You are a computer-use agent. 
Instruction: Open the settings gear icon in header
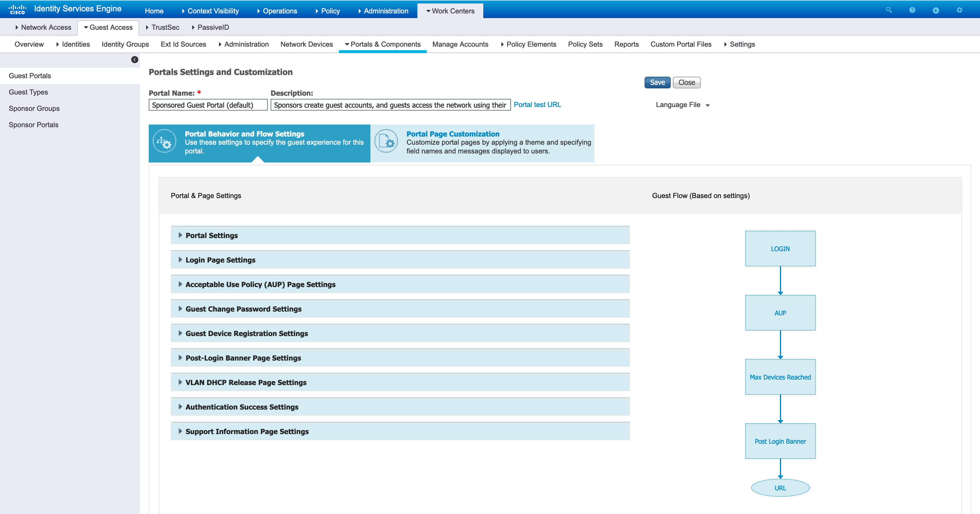[960, 10]
